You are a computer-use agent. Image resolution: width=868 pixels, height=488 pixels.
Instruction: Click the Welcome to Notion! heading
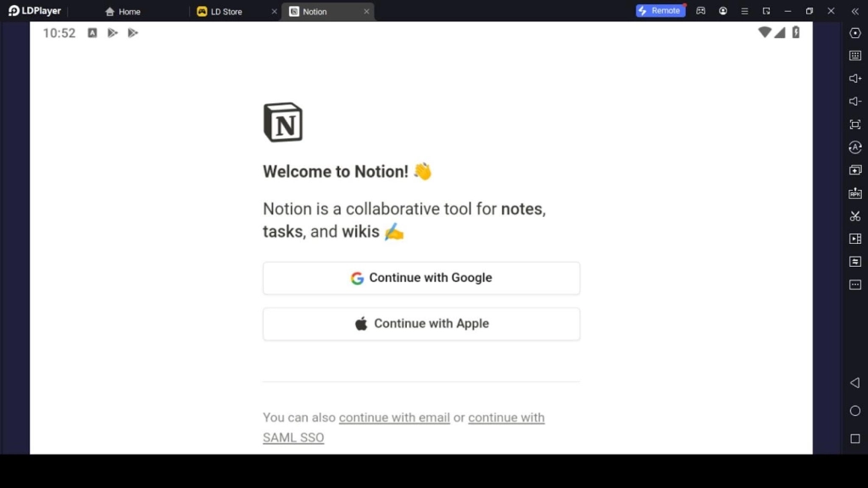coord(347,171)
